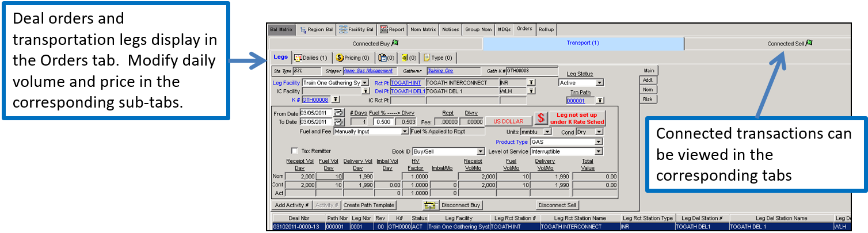Image resolution: width=868 pixels, height=233 pixels.
Task: Open the To Date calendar picker icon
Action: coord(339,122)
